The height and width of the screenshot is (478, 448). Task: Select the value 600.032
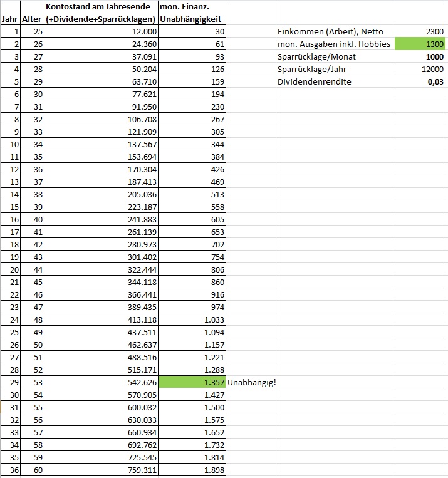click(101, 407)
